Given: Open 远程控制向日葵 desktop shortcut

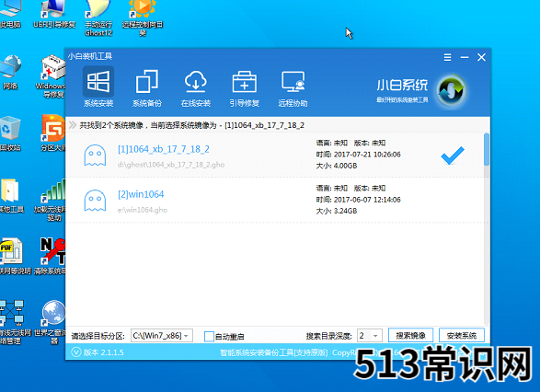Looking at the screenshot, I should coord(143,18).
